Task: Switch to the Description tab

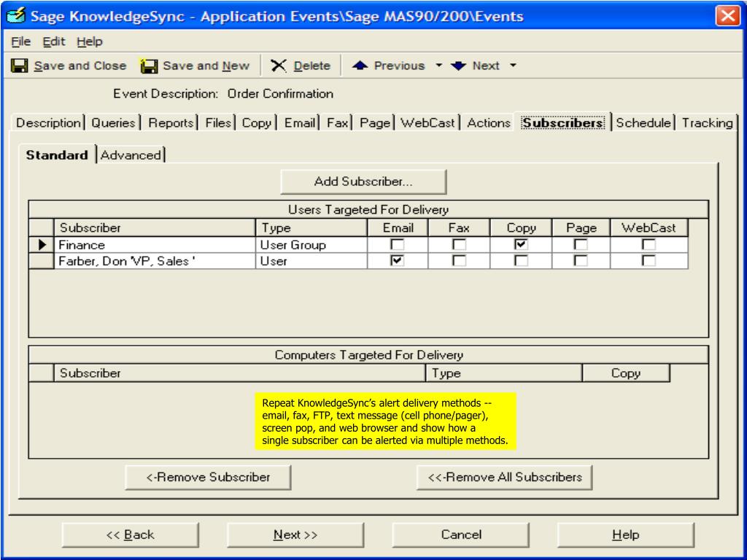Action: [48, 122]
